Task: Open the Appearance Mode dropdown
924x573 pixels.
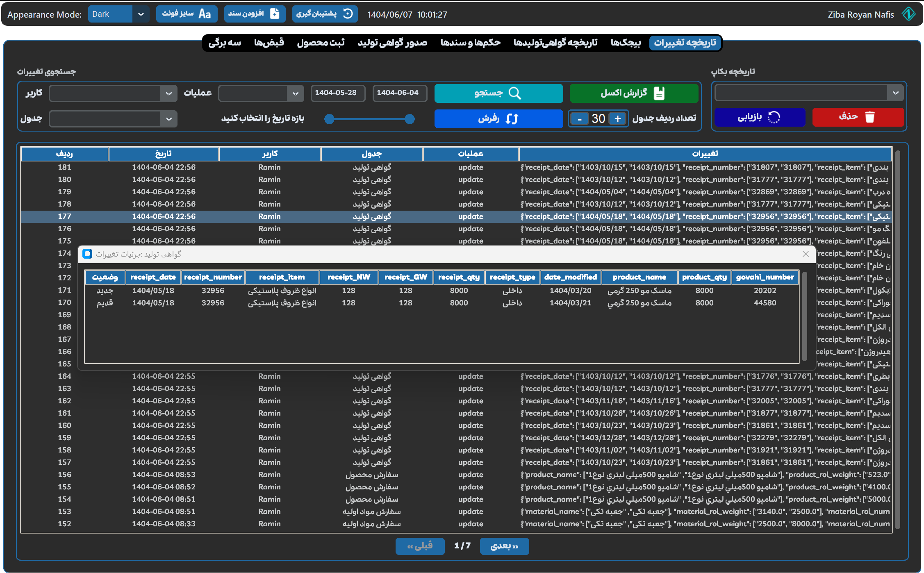Action: (141, 14)
